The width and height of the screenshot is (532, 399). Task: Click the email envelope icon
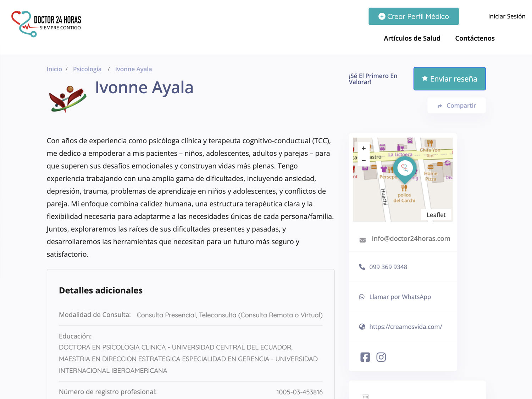[x=362, y=240]
